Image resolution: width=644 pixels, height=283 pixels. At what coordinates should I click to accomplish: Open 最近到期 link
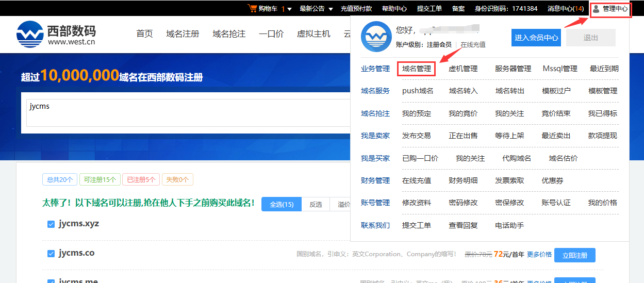(x=604, y=69)
